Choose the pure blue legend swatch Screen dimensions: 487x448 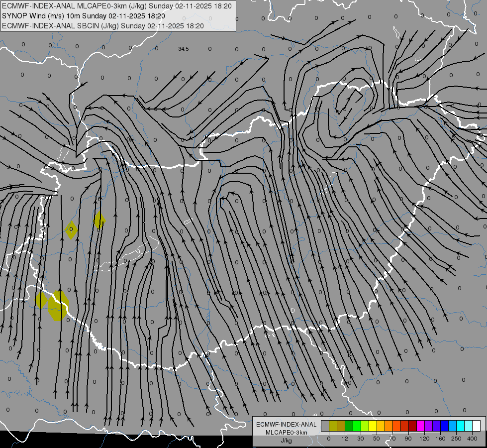point(444,426)
